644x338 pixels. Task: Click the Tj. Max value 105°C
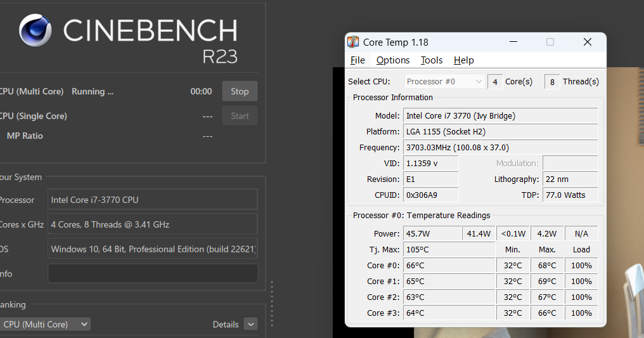(449, 250)
